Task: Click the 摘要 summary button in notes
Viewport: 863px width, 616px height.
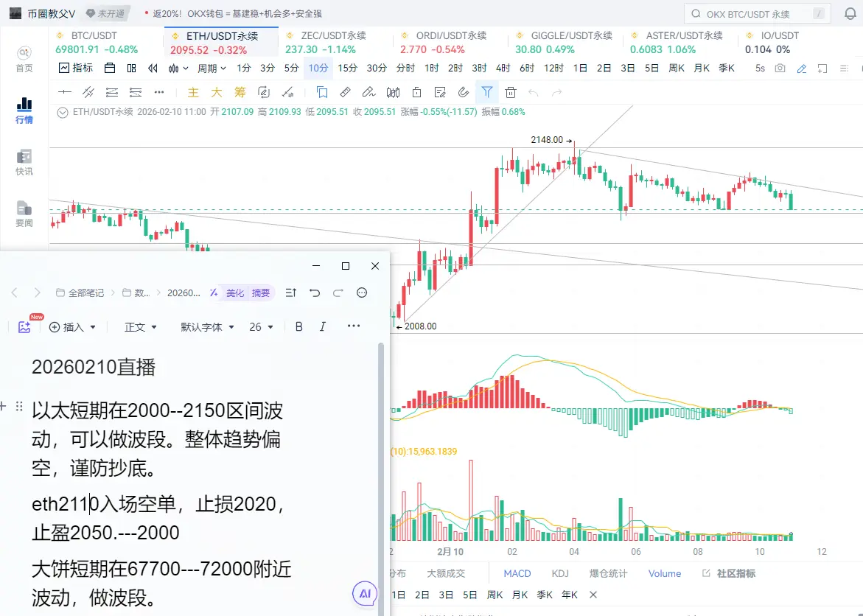Action: pyautogui.click(x=261, y=293)
